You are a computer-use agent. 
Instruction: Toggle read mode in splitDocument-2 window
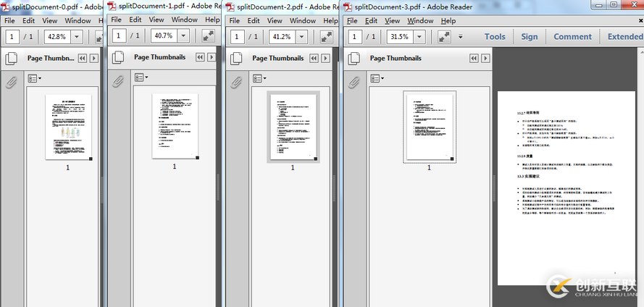point(327,36)
